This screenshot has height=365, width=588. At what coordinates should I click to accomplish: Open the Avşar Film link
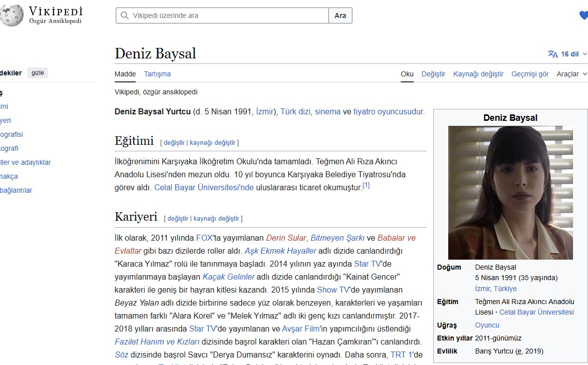301,329
